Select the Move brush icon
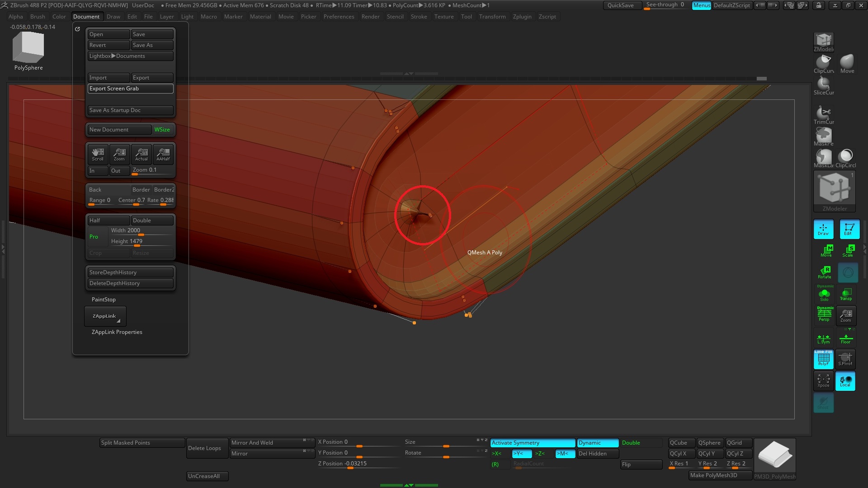The width and height of the screenshot is (868, 488). point(847,64)
